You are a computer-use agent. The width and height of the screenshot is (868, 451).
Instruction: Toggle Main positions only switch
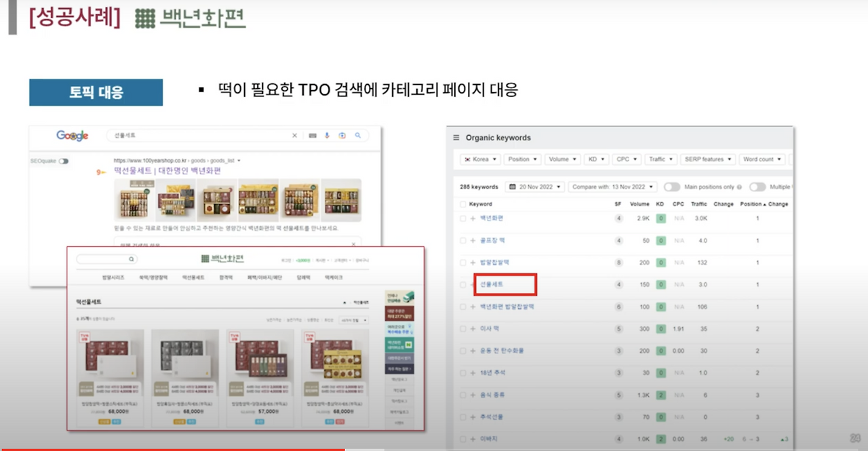(x=672, y=187)
